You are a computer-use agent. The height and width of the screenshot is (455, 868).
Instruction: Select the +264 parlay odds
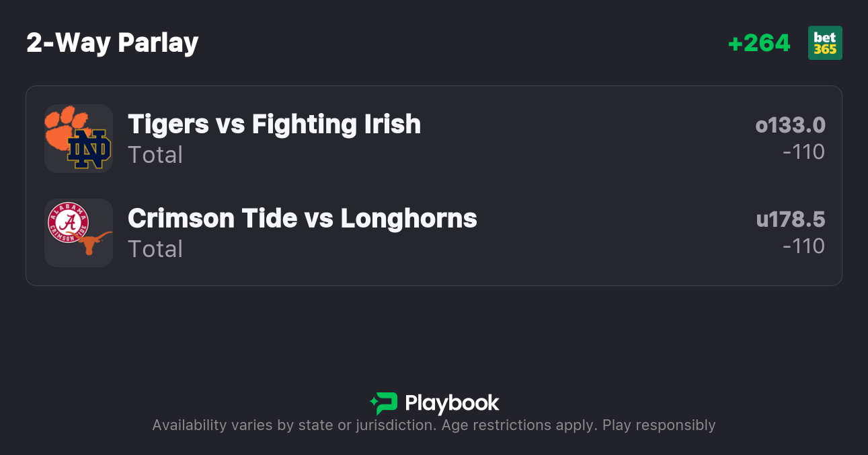coord(759,43)
